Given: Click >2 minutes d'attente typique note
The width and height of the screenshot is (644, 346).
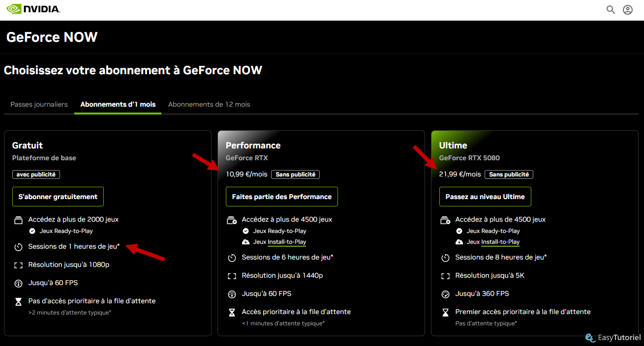Looking at the screenshot, I should pyautogui.click(x=70, y=312).
